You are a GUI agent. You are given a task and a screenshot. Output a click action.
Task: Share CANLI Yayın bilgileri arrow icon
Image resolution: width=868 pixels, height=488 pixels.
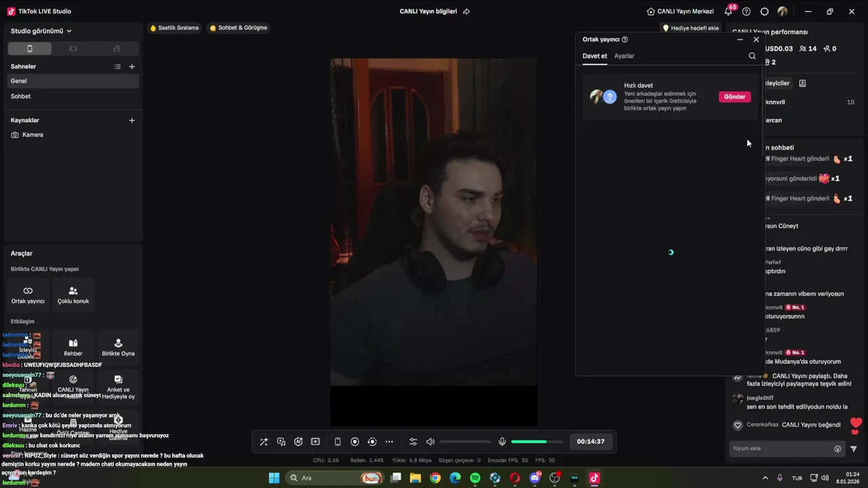tap(467, 12)
